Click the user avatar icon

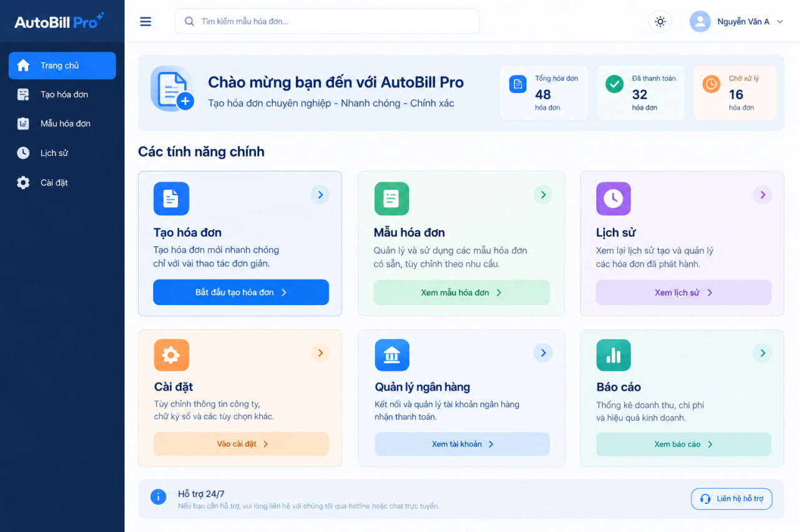click(x=700, y=22)
